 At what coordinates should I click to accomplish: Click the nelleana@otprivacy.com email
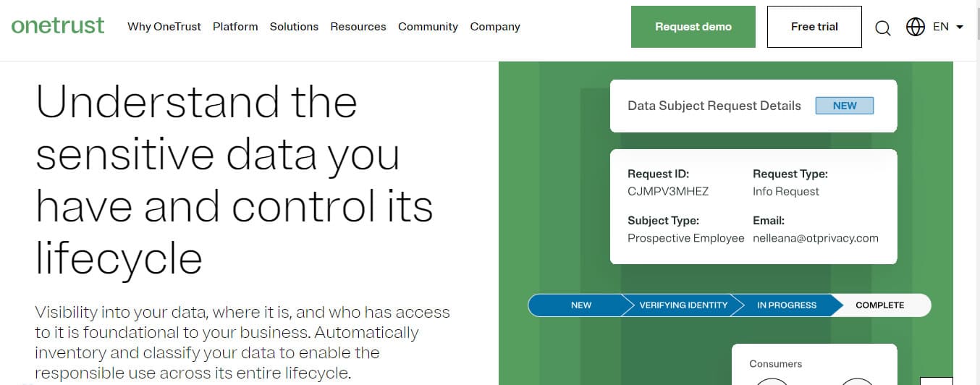tap(816, 238)
